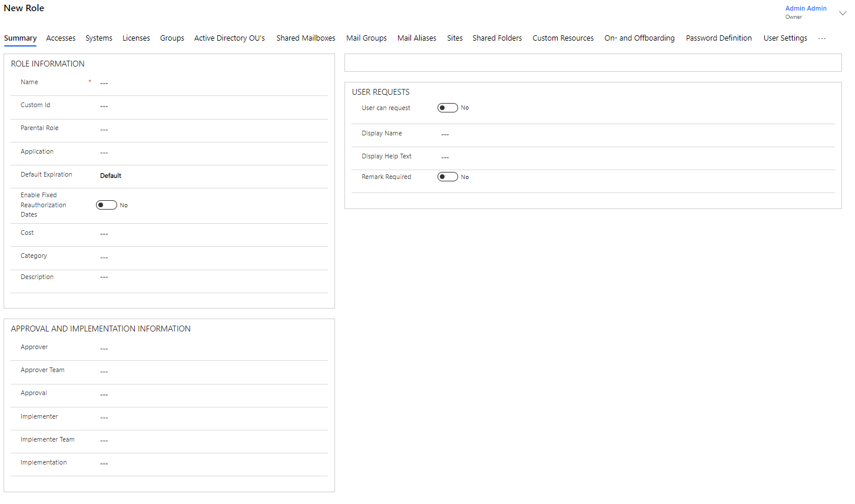Screen dimensions: 855x504
Task: Select the Active Directory OU's tab
Action: pyautogui.click(x=230, y=38)
